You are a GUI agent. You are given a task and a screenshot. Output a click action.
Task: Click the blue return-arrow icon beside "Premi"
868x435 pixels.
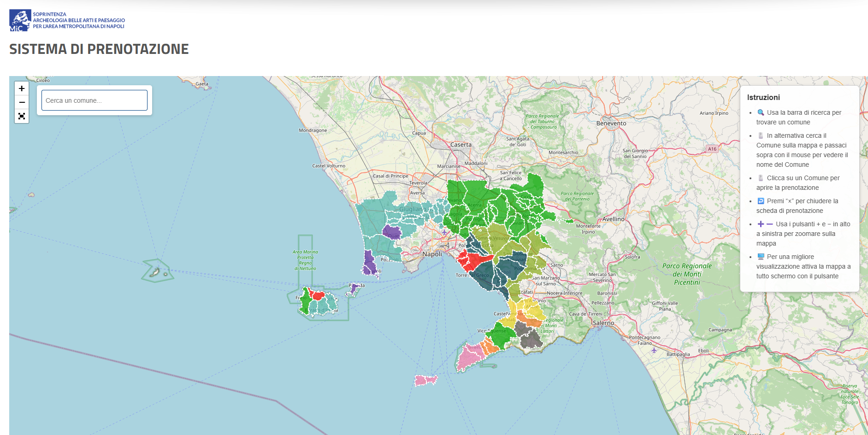(761, 201)
